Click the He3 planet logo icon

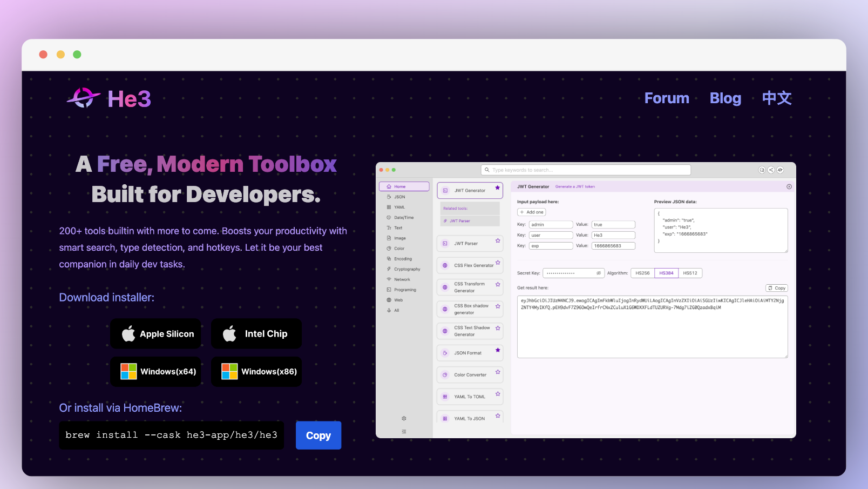[84, 98]
